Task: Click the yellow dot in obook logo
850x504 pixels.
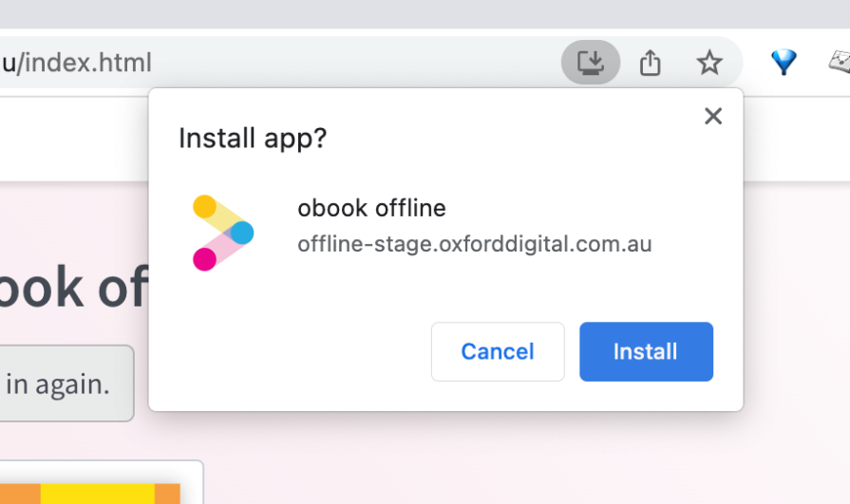Action: 204,206
